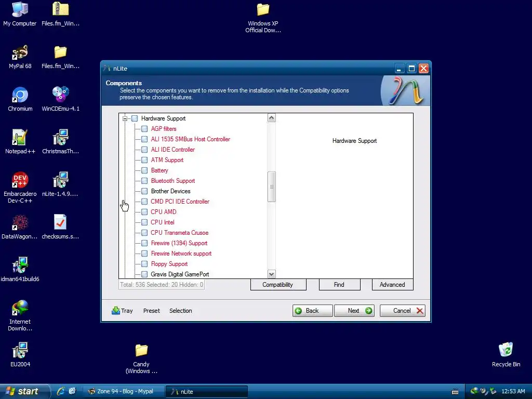Screen dimensions: 532x399
Task: Go Back to previous nLite page
Action: pyautogui.click(x=312, y=311)
